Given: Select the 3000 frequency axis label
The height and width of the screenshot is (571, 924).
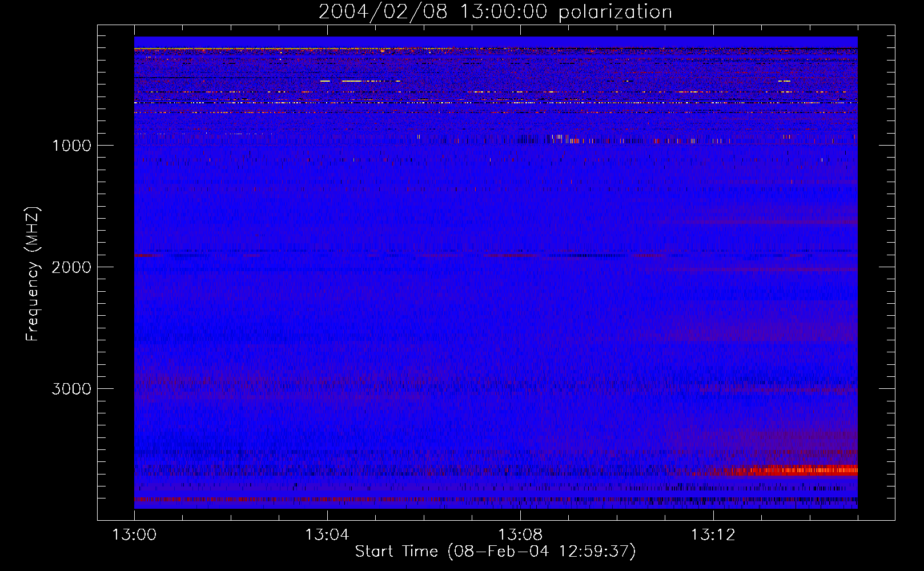Looking at the screenshot, I should click(71, 389).
